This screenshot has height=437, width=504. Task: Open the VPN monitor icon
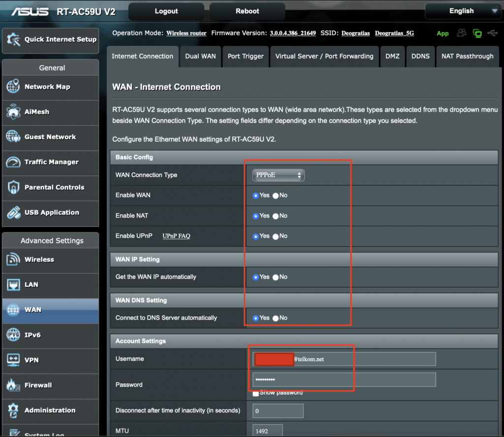[13, 360]
